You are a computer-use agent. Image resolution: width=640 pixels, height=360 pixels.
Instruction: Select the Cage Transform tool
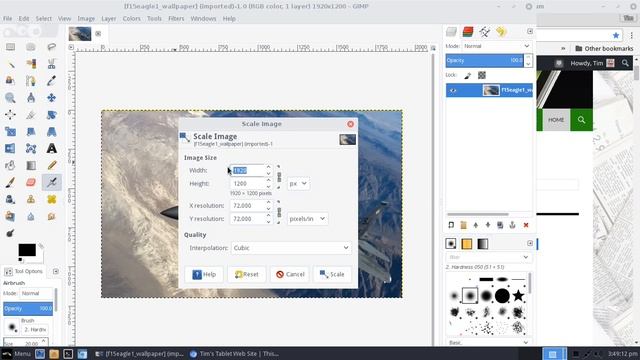pyautogui.click(x=31, y=149)
